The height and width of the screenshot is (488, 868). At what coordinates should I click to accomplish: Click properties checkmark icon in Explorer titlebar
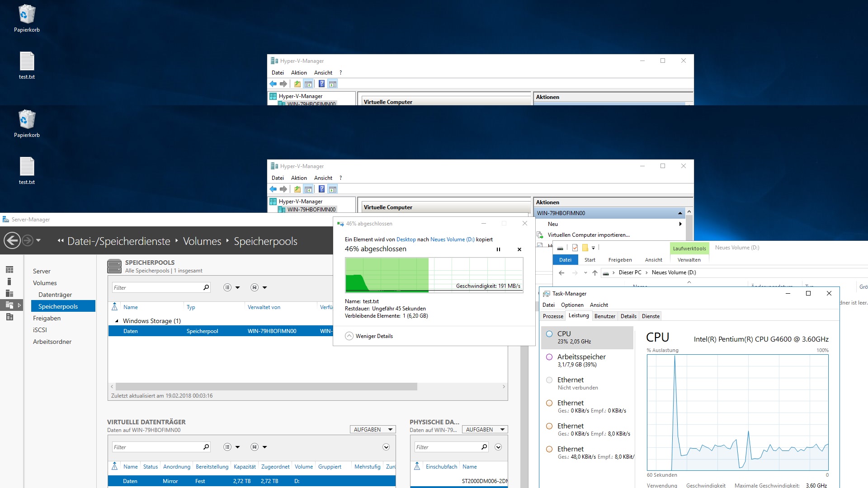coord(575,248)
